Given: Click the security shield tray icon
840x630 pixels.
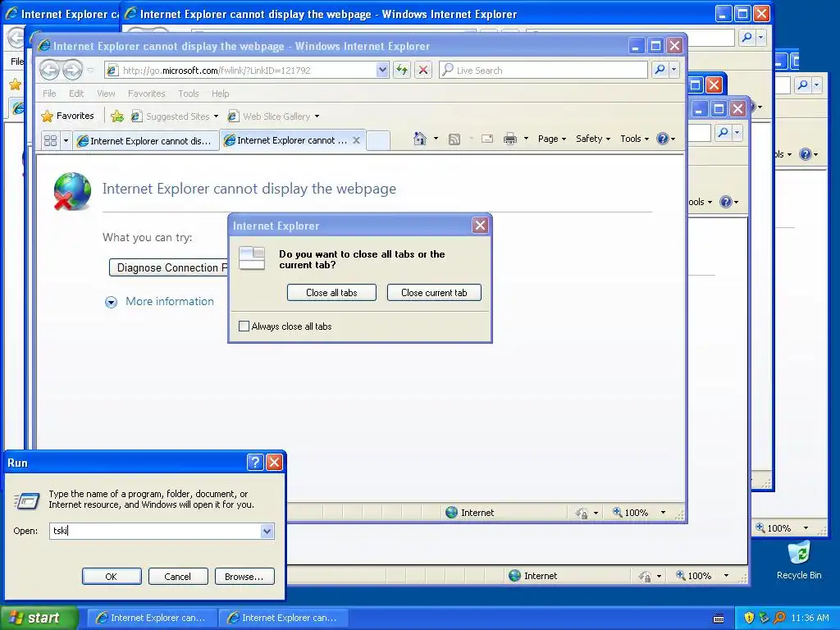Looking at the screenshot, I should coord(749,618).
